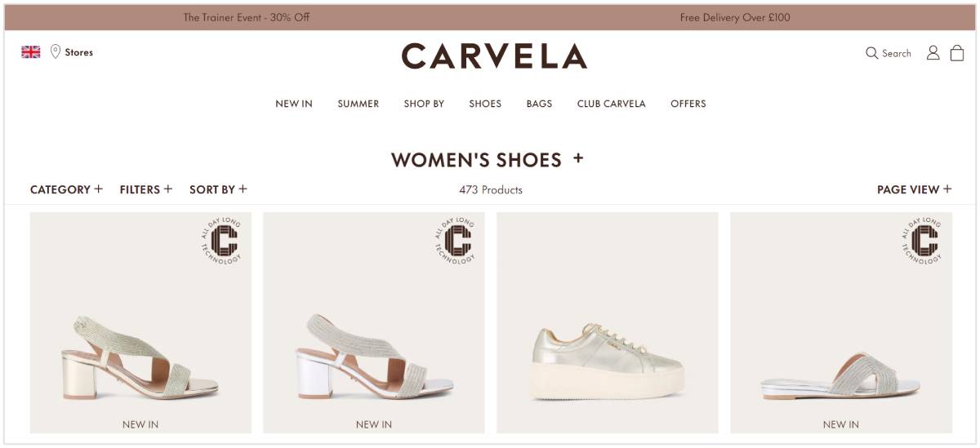Expand the Women's Shoes heading plus
The image size is (980, 448).
(578, 158)
